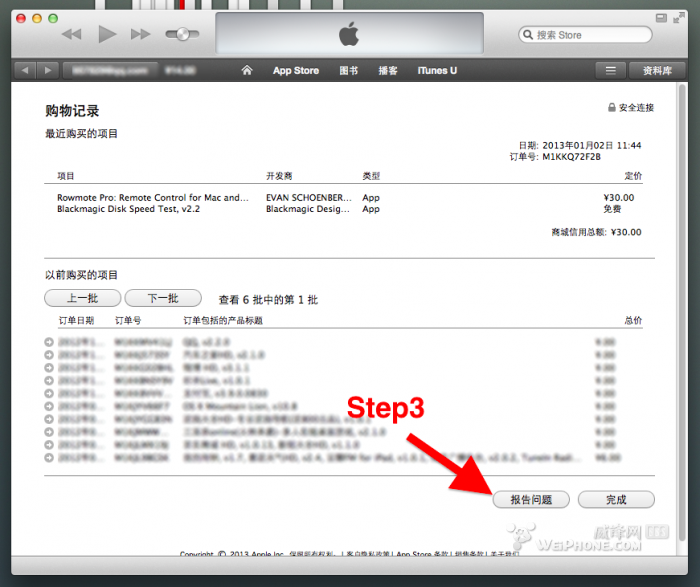Go forward with the right navigation arrow

click(48, 71)
